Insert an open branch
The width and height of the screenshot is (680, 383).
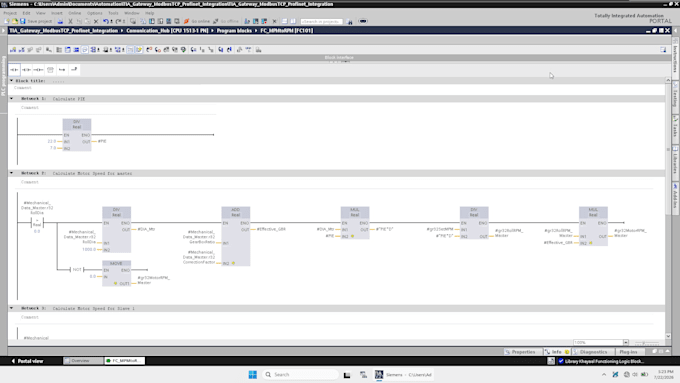[62, 69]
